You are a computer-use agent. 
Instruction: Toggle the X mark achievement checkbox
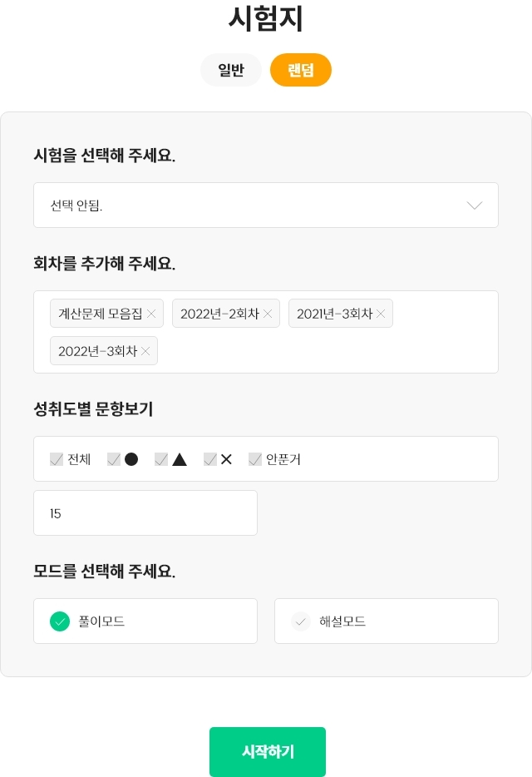click(x=210, y=459)
